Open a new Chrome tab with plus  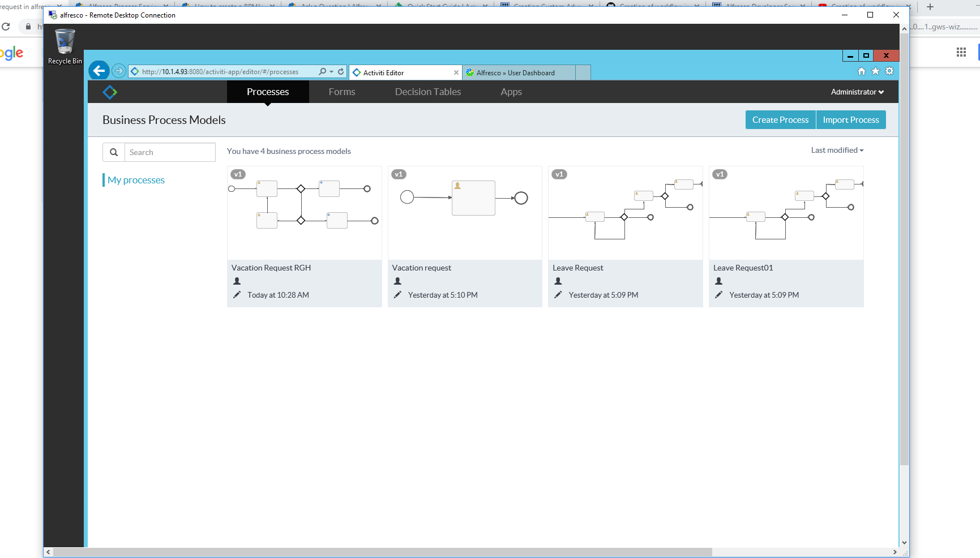coord(930,7)
